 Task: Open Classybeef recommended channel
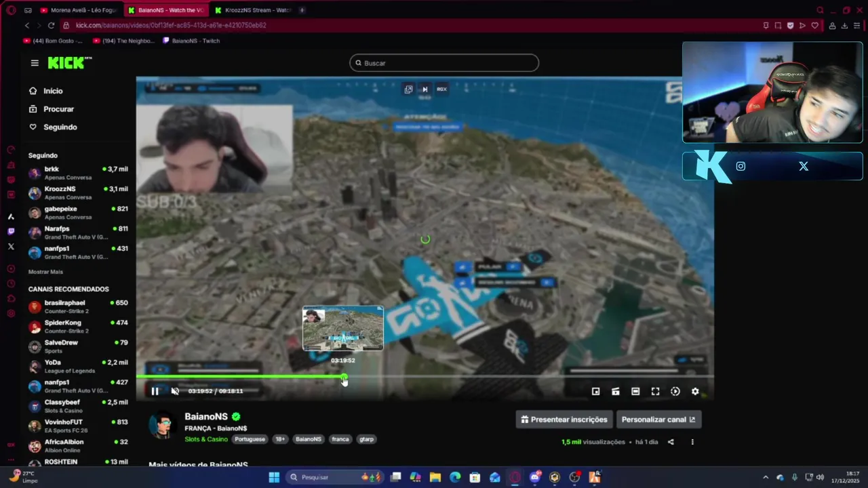click(x=78, y=406)
